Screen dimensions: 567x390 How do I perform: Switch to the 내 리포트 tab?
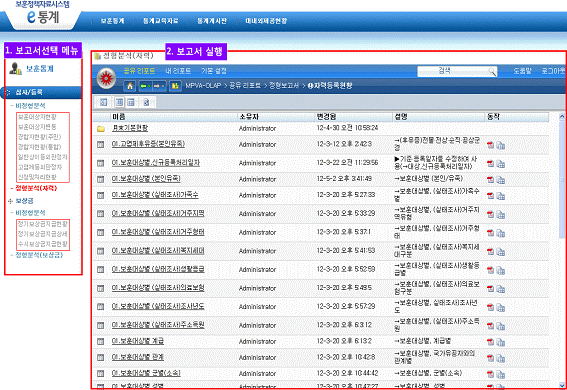point(178,71)
